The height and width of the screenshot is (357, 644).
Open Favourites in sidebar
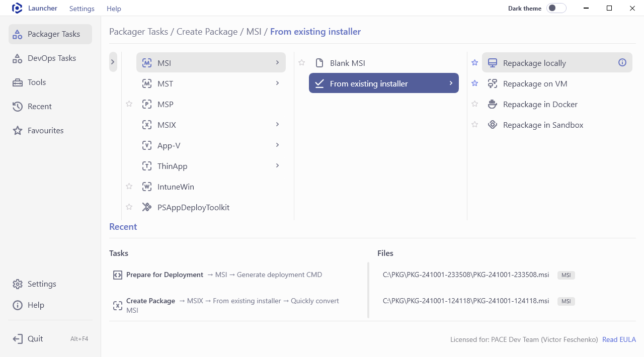[50, 131]
